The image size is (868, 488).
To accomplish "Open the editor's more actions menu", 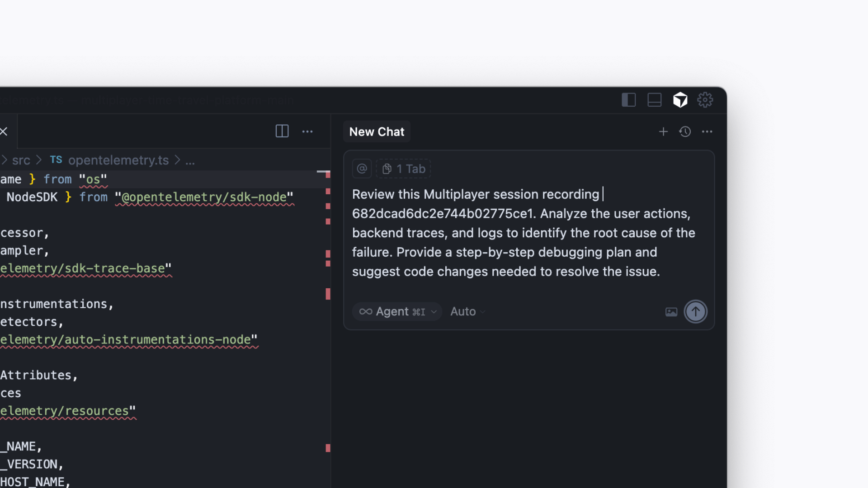I will 307,131.
